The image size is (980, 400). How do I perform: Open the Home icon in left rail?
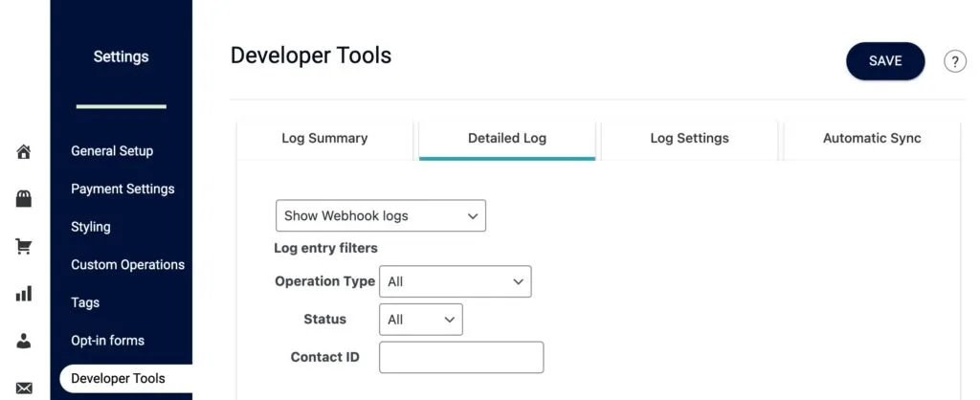[24, 152]
